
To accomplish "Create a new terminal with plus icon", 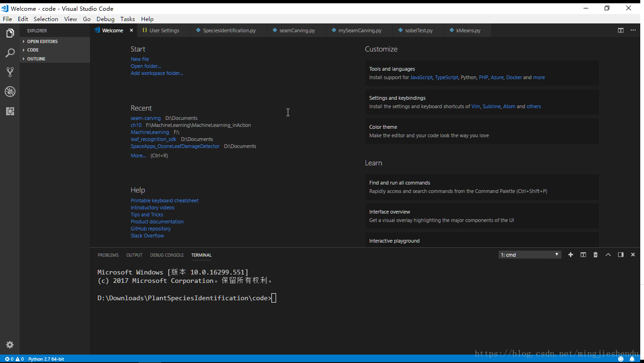I will (x=570, y=255).
